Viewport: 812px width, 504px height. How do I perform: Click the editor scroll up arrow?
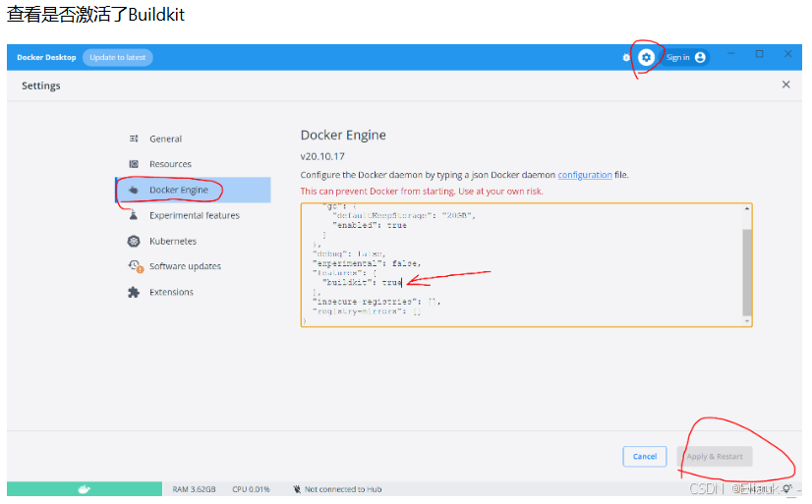(x=747, y=208)
